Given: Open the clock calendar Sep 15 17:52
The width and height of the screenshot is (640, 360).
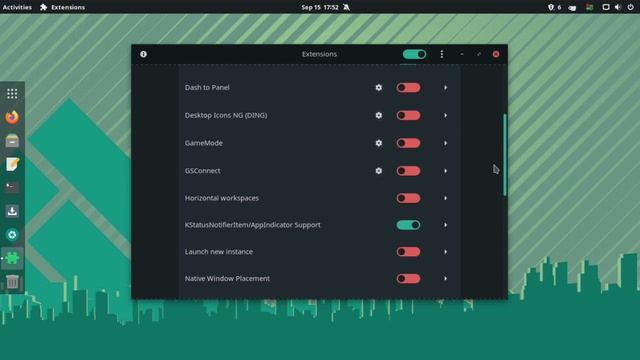Looking at the screenshot, I should (x=320, y=7).
